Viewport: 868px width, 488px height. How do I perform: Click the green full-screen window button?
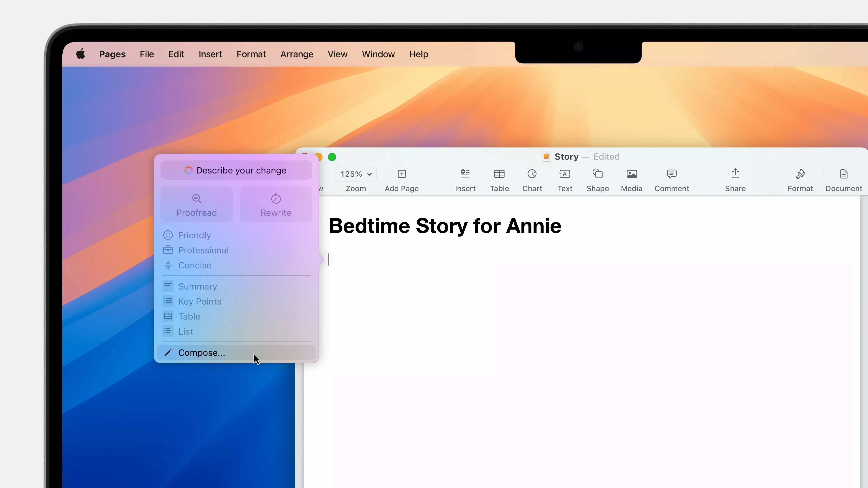(332, 157)
